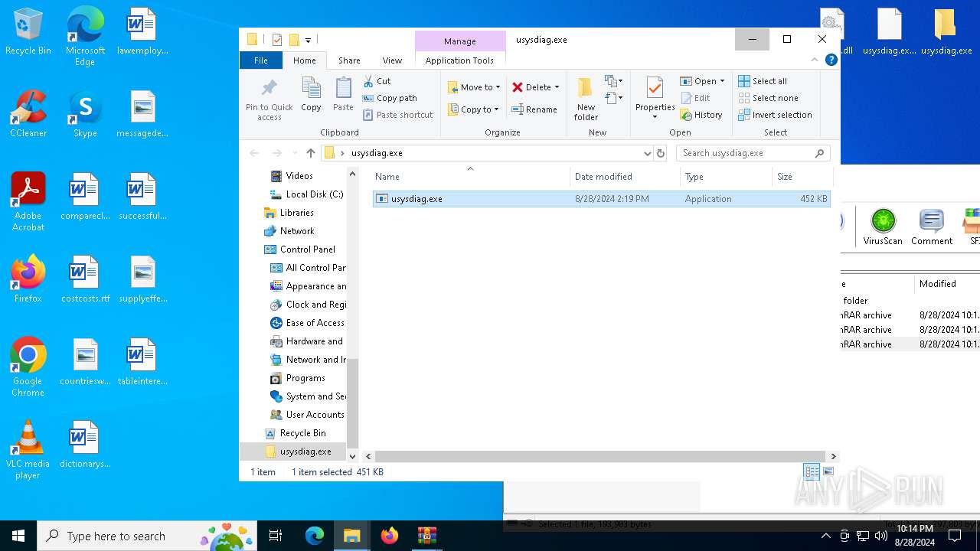Expand Easy access dropdown

(613, 98)
